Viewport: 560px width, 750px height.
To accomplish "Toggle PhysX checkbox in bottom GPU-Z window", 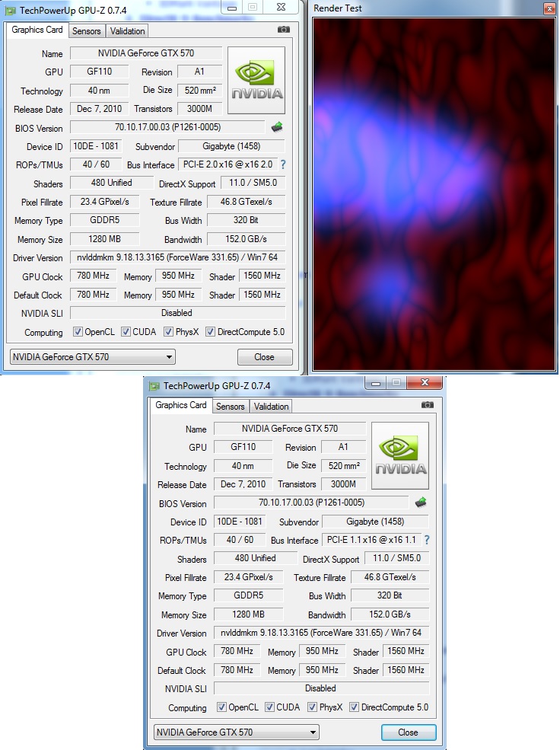I will (x=312, y=707).
